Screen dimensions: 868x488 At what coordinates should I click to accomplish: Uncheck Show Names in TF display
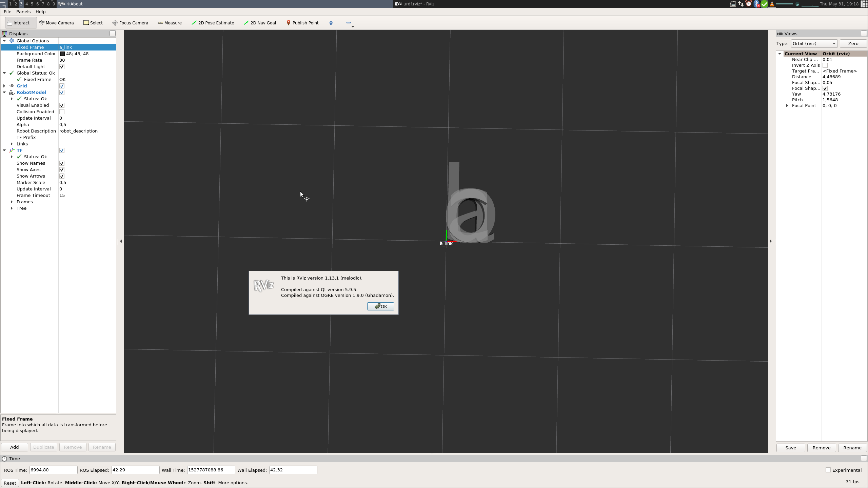(62, 163)
